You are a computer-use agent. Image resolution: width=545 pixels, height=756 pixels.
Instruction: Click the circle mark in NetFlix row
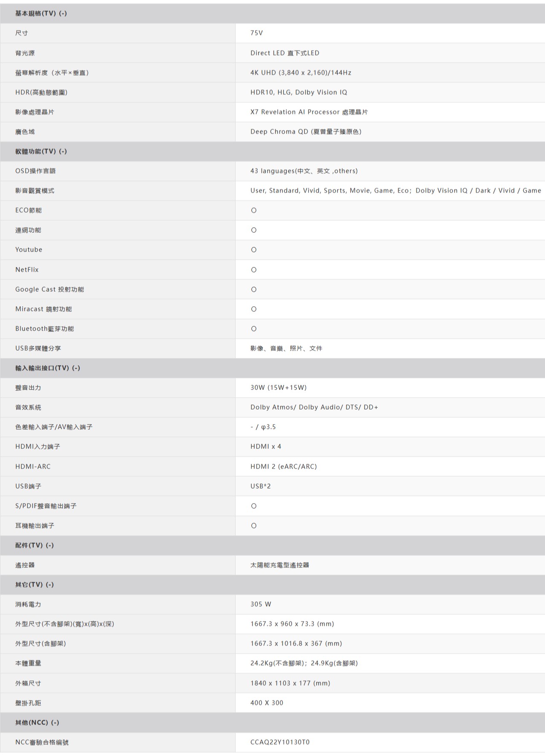[x=254, y=270]
